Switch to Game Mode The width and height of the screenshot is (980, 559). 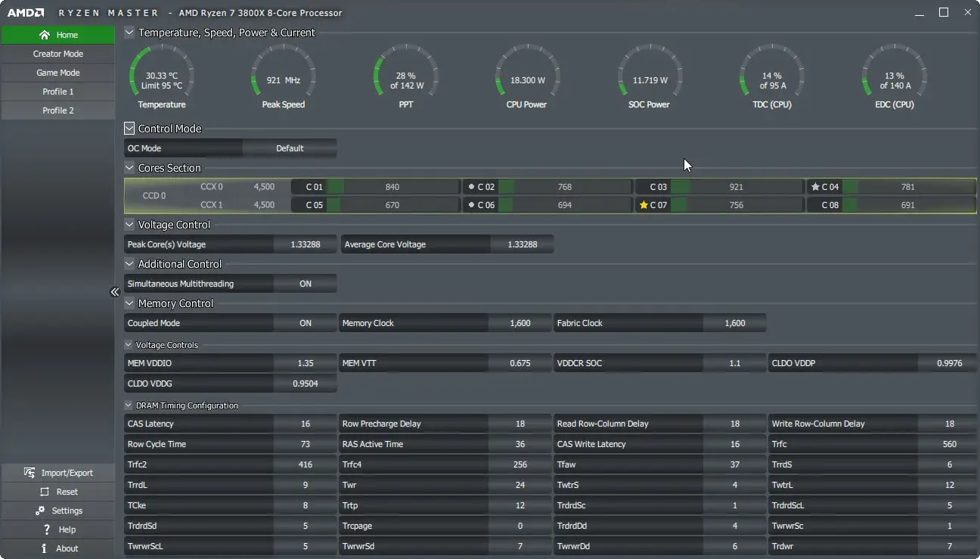[x=57, y=73]
